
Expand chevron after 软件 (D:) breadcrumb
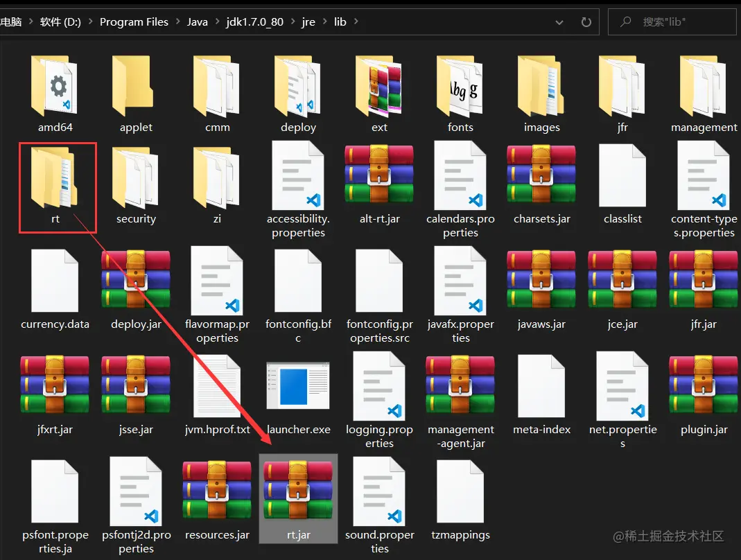point(90,21)
